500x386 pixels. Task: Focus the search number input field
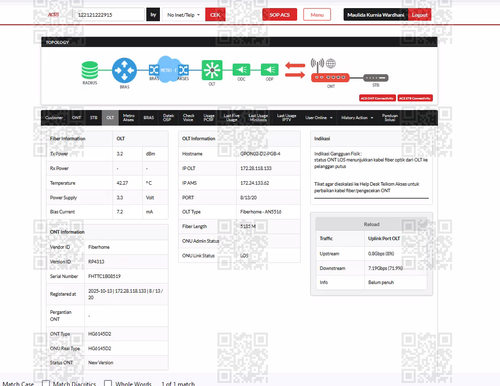(108, 15)
